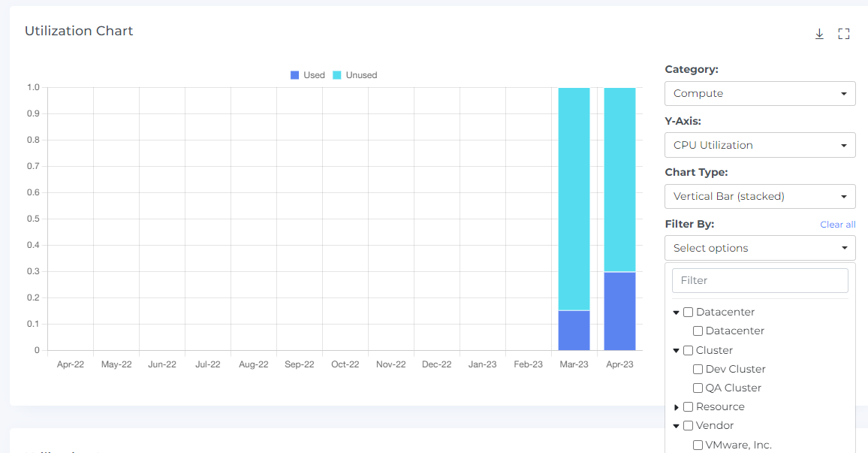Select the Resource group checkbox

pos(689,407)
